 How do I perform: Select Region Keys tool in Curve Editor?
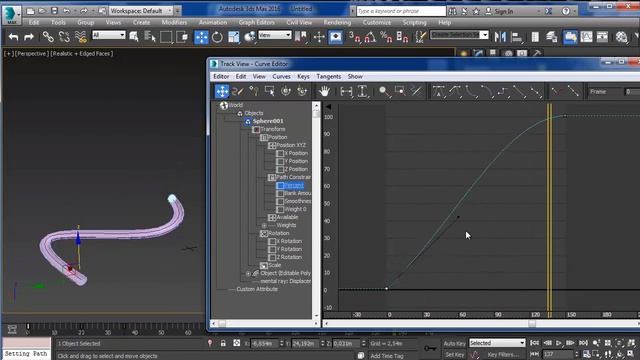point(269,91)
